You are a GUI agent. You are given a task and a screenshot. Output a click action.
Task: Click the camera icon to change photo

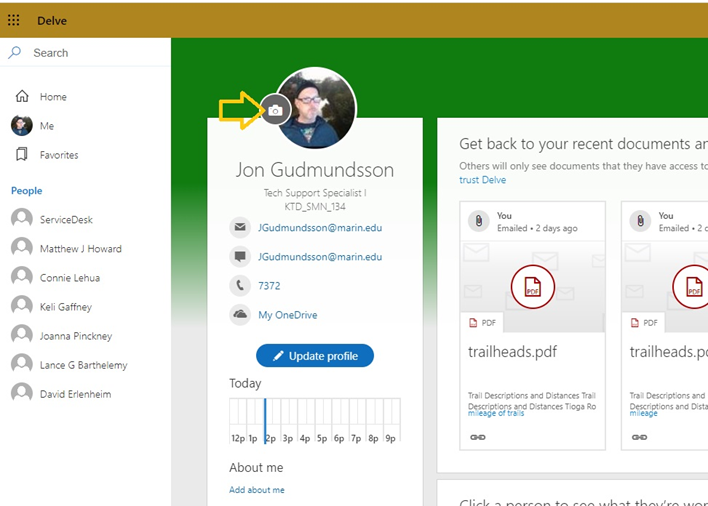pos(276,110)
